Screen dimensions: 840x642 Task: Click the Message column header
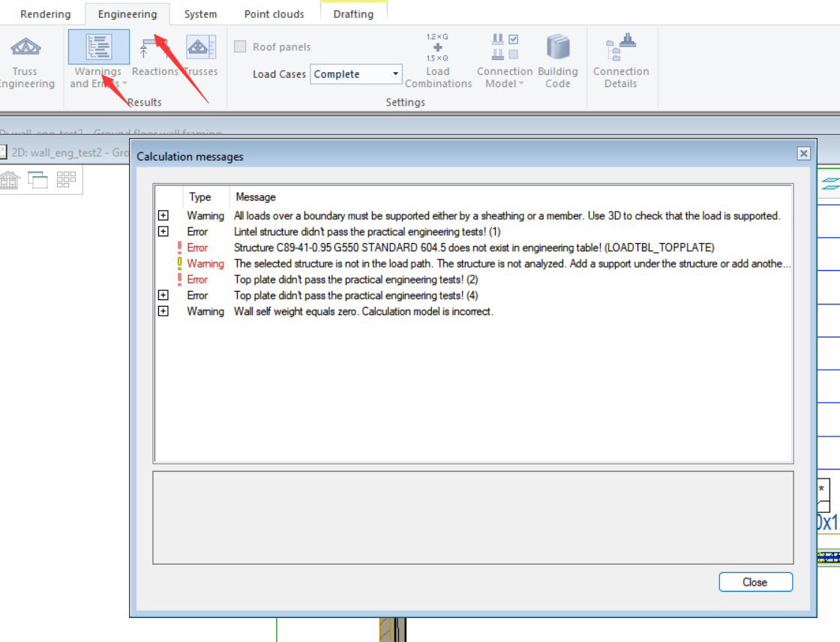[x=256, y=197]
